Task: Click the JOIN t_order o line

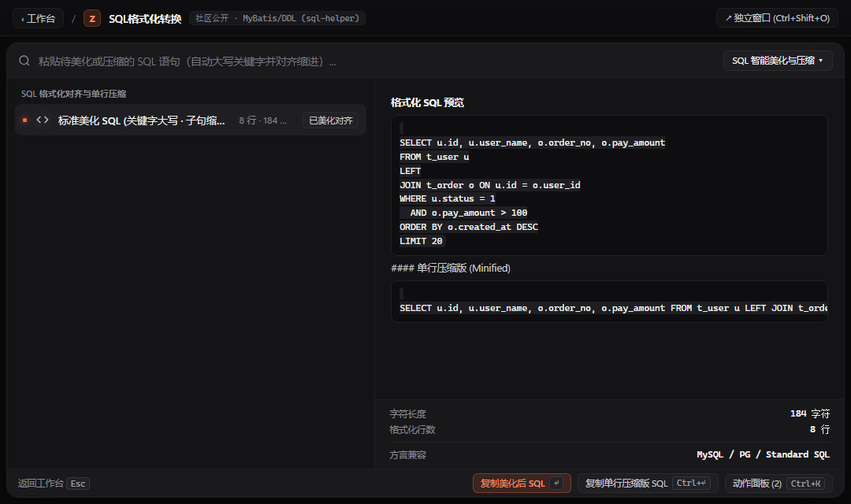Action: pos(489,185)
